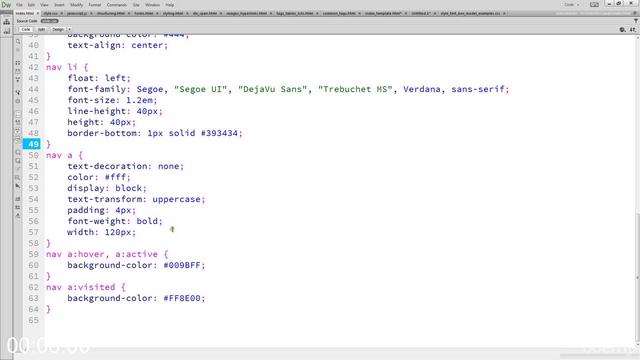Screen dimensions: 640x360
Task: Click Collapse Selection icon in coding toolbar
Action: (18, 71)
